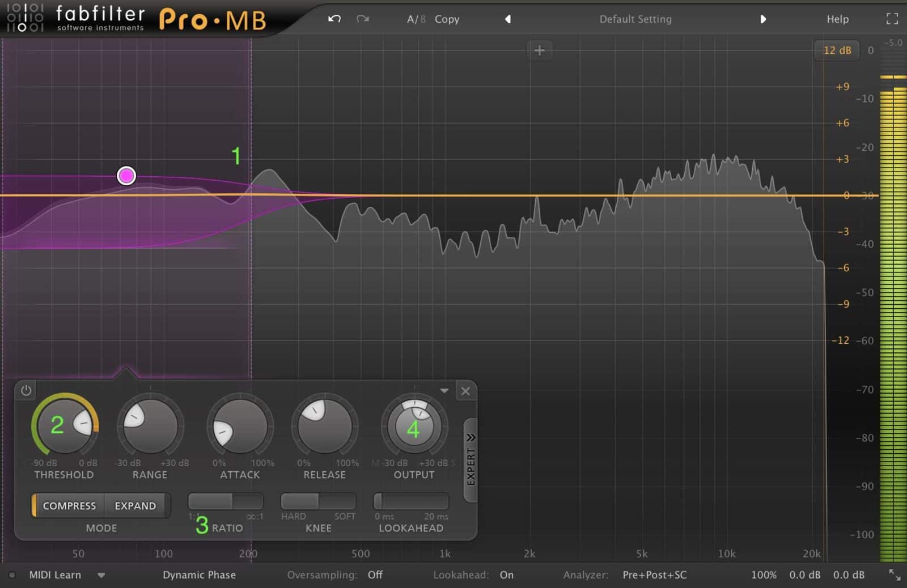Select Expand mode

pos(135,505)
